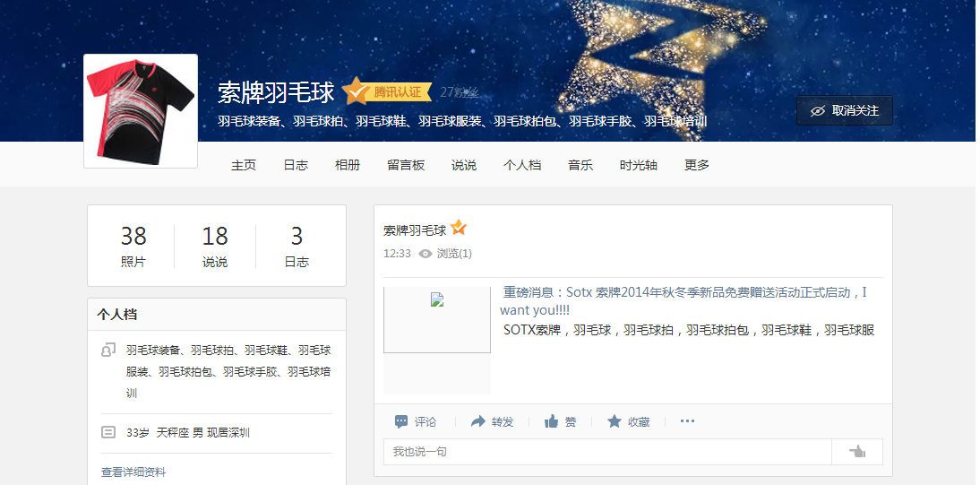Click the profile description icon in 个人档
The height and width of the screenshot is (485, 980).
tap(108, 350)
